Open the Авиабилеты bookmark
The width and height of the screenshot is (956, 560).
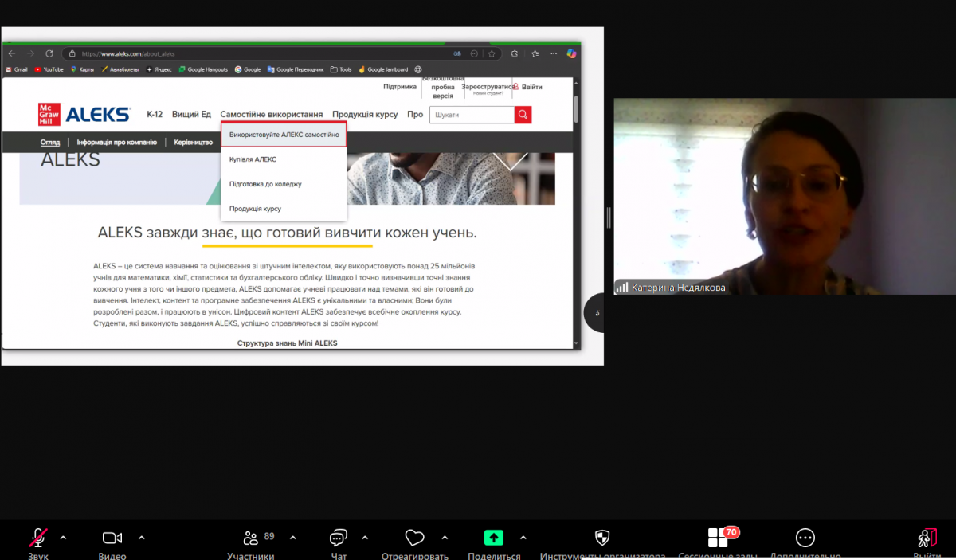[x=120, y=69]
